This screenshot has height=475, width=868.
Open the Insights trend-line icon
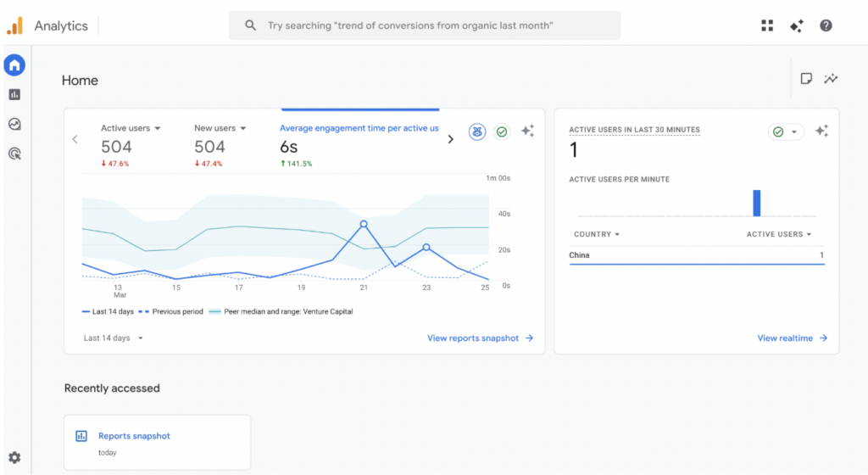831,79
